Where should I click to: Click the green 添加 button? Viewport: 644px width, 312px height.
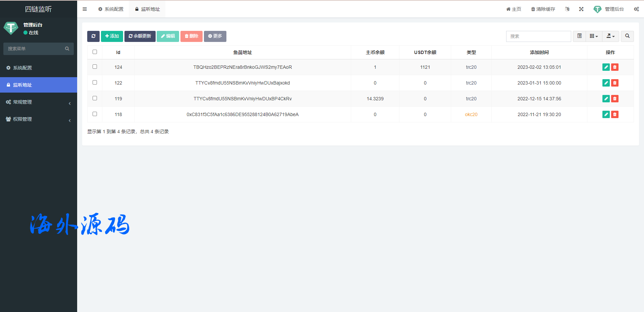112,36
